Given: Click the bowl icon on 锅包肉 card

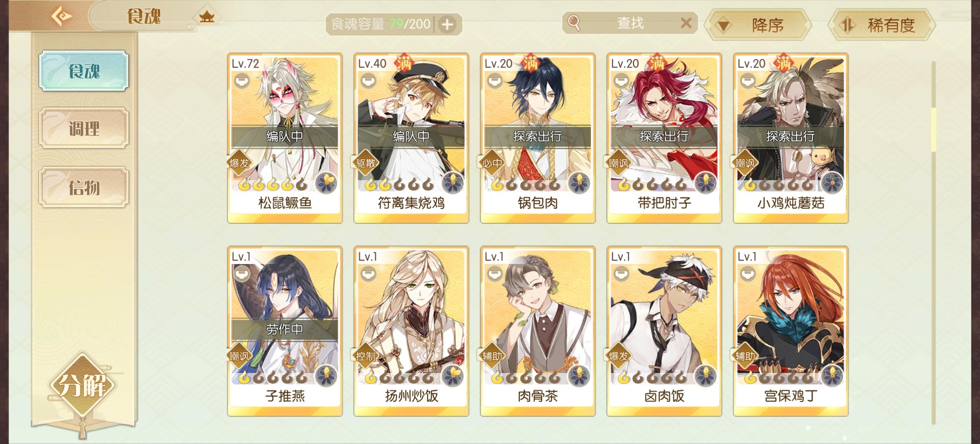Looking at the screenshot, I should pyautogui.click(x=494, y=81).
